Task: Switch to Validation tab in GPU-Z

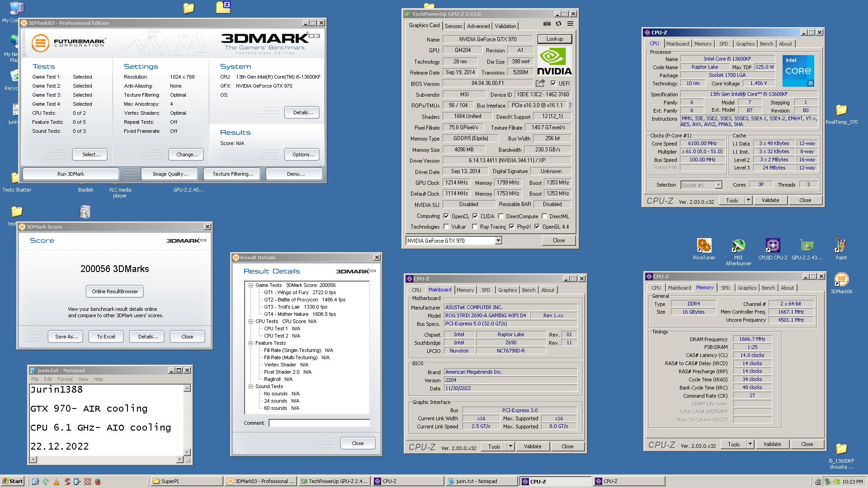Action: (x=505, y=26)
